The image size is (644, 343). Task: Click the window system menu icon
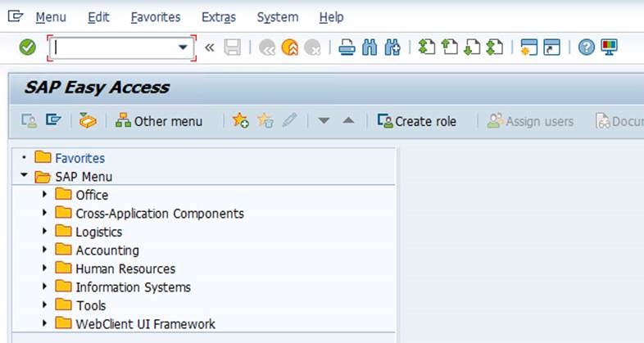(16, 16)
